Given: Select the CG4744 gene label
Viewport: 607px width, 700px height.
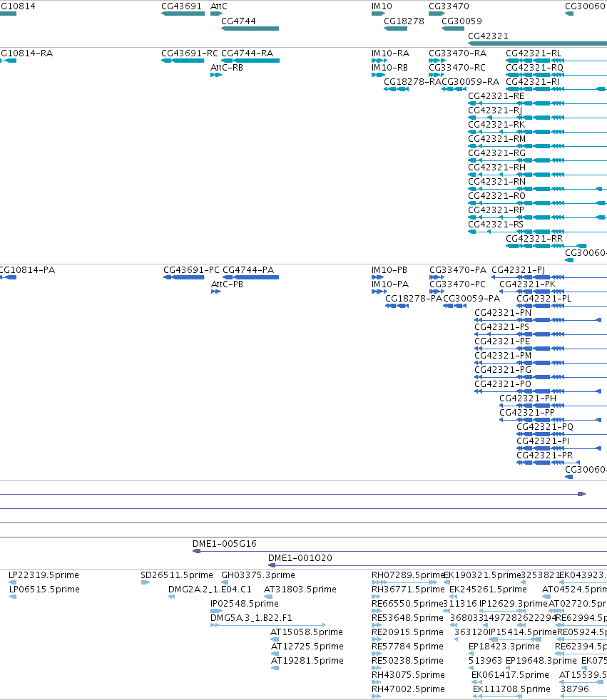Looking at the screenshot, I should pyautogui.click(x=238, y=21).
